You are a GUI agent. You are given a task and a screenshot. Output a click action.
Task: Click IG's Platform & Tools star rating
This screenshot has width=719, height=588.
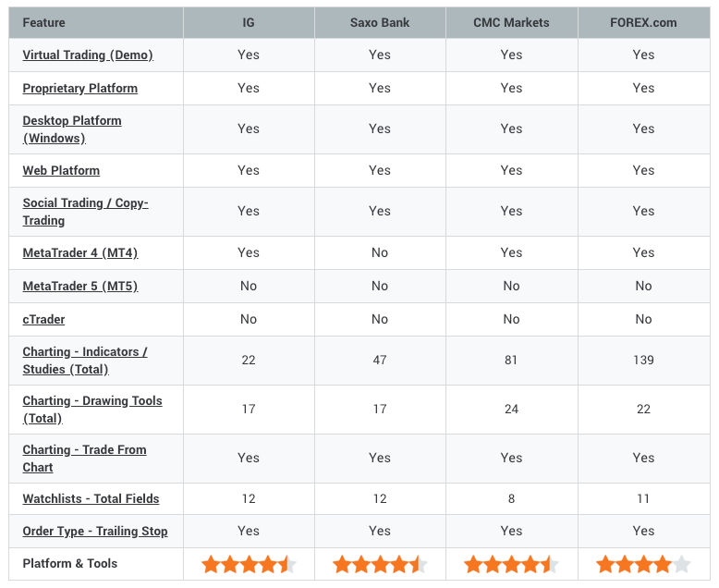(249, 564)
